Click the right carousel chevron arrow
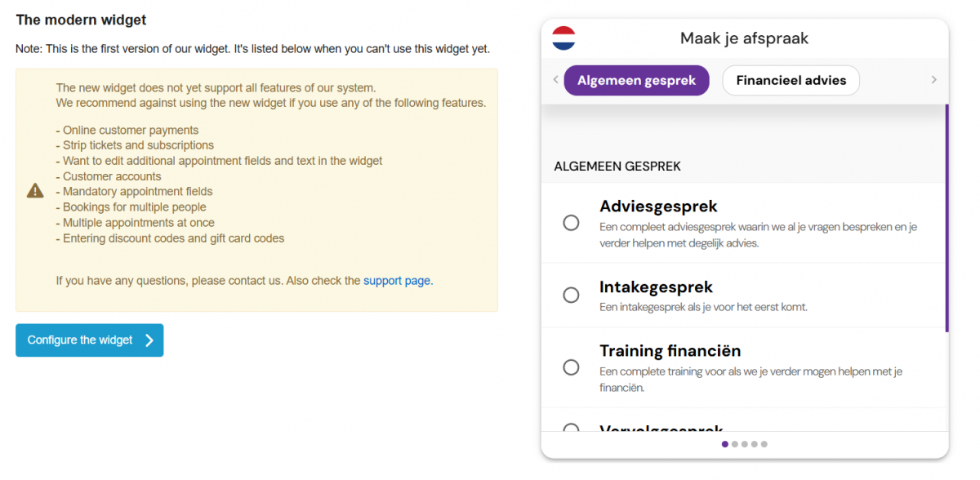 tap(933, 80)
